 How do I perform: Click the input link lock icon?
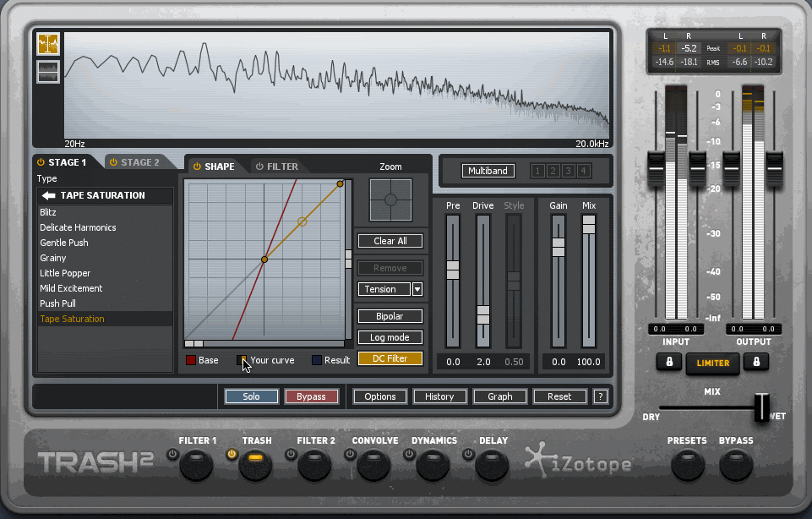coord(669,362)
